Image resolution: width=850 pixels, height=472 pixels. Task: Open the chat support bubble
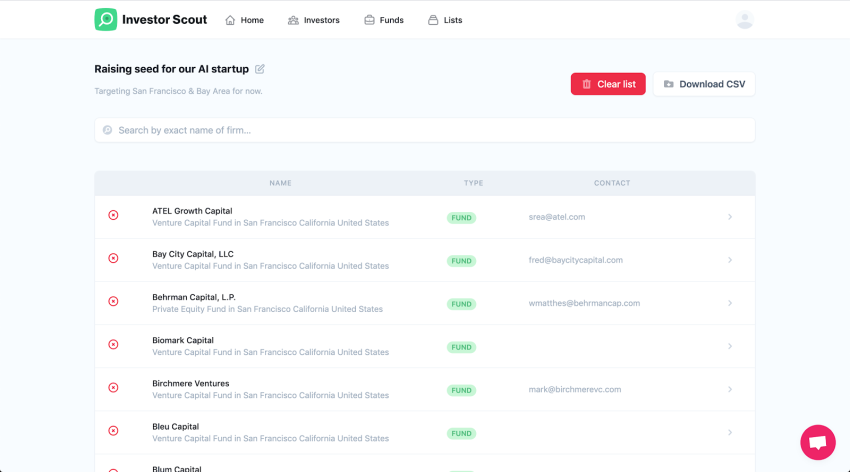[x=817, y=442]
